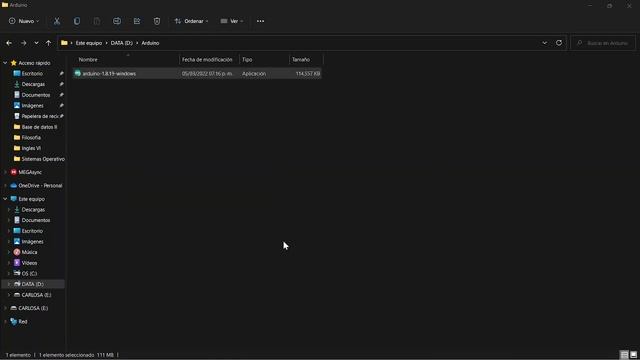Open Imágenes under Este equipo
The image size is (640, 360).
click(32, 241)
